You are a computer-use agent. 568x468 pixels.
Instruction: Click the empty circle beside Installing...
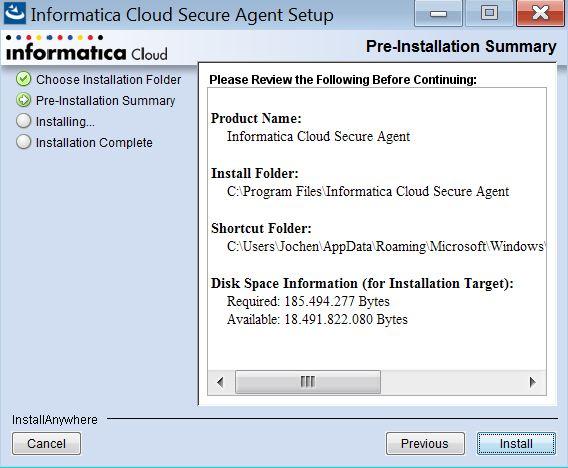click(24, 121)
